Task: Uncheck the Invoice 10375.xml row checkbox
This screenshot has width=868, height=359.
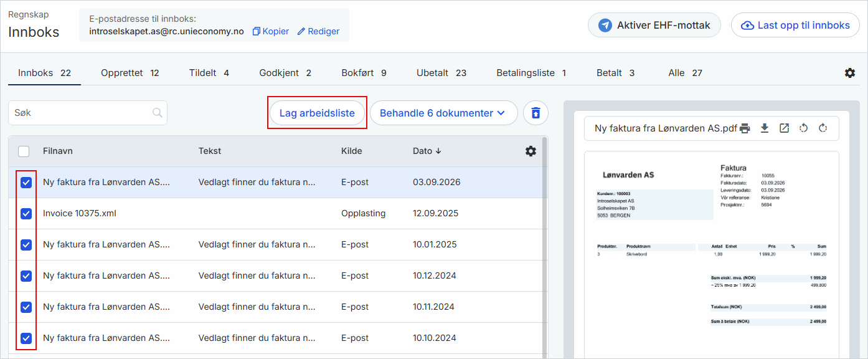Action: [x=26, y=213]
